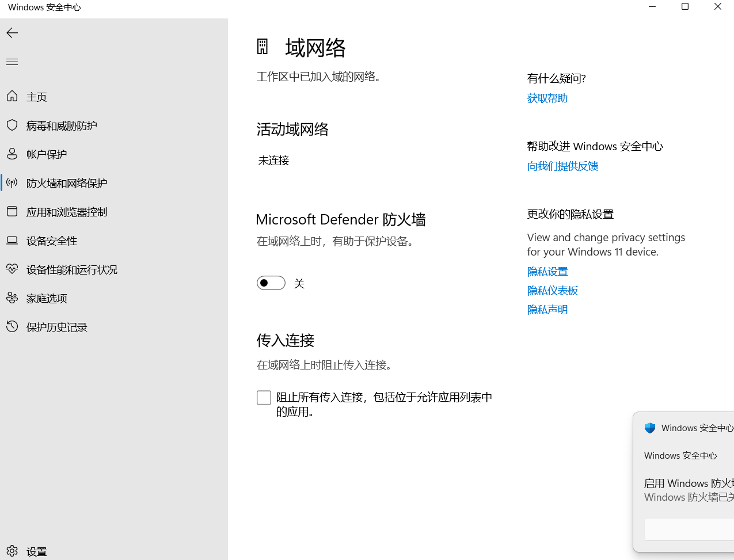The width and height of the screenshot is (734, 560).
Task: Click the laptop icon for 设备安全性
Action: click(12, 240)
